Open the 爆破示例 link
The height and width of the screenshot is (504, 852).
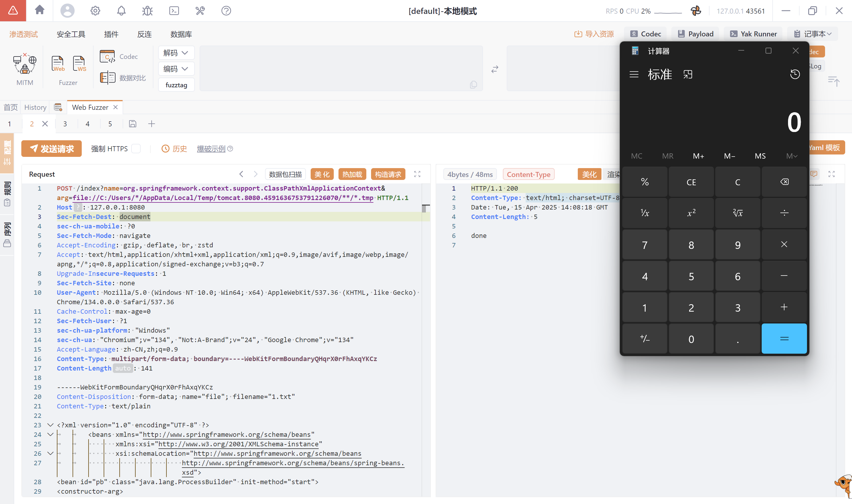(211, 149)
